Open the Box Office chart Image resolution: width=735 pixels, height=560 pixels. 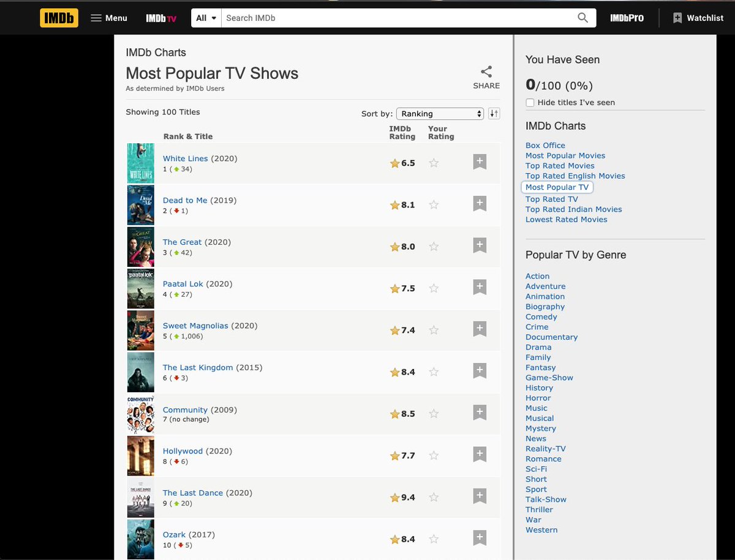pyautogui.click(x=545, y=145)
